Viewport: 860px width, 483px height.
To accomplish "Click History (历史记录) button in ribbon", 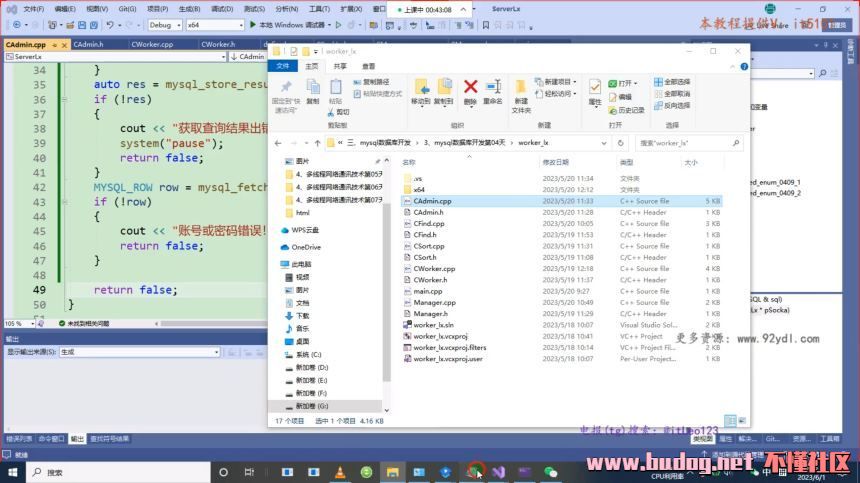I will (x=626, y=110).
